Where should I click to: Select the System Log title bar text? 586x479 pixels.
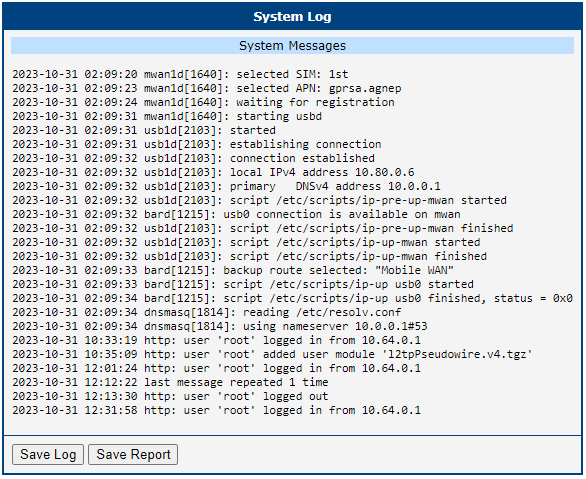tap(292, 16)
